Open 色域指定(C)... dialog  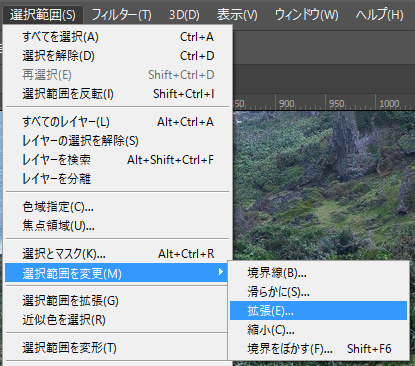point(117,207)
